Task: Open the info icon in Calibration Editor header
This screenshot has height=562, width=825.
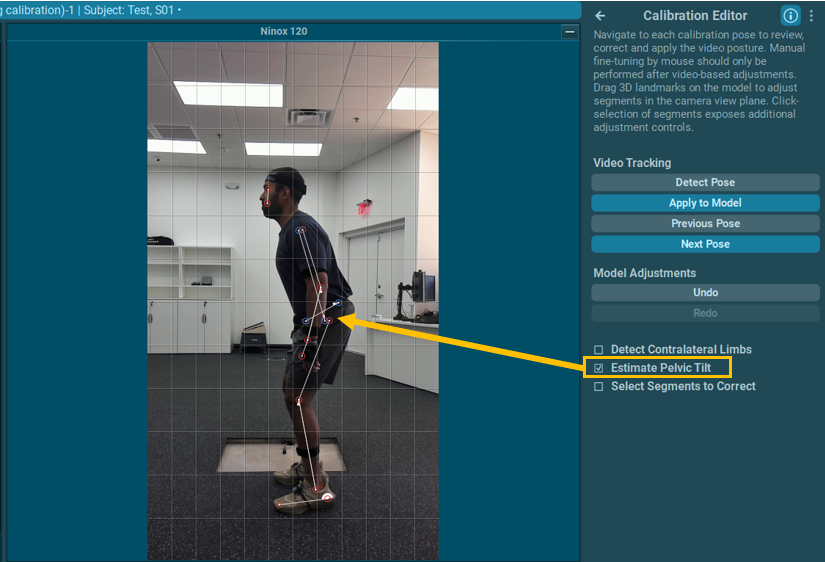Action: [790, 16]
